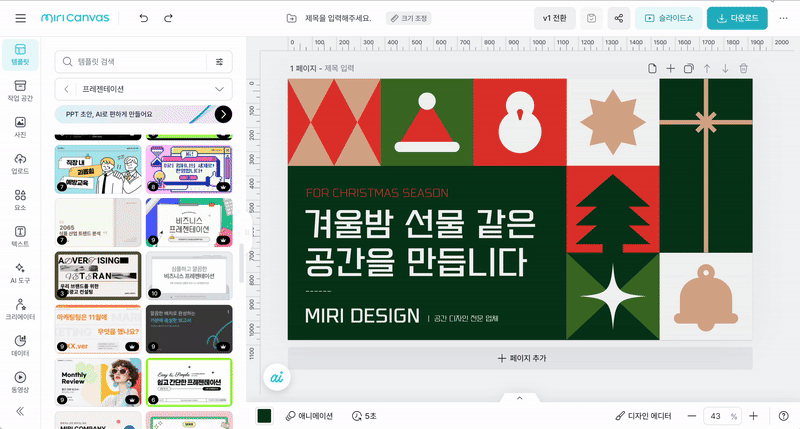Zoom in with the plus button

click(753, 415)
